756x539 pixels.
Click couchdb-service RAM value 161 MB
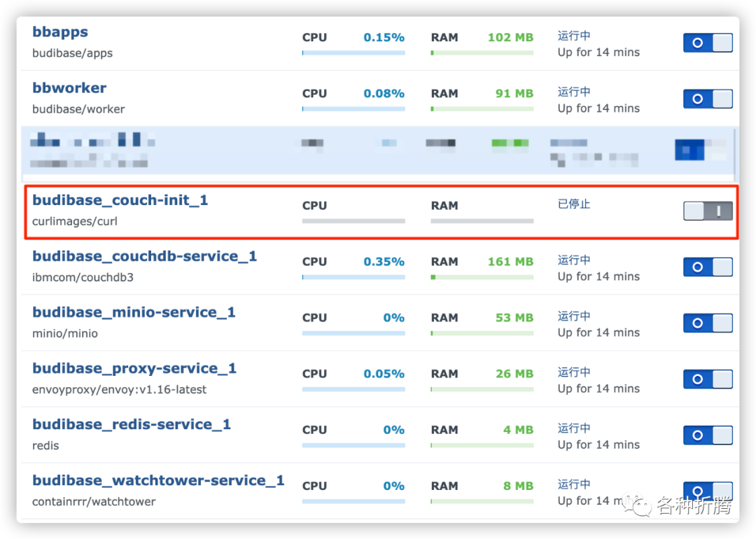click(x=510, y=262)
